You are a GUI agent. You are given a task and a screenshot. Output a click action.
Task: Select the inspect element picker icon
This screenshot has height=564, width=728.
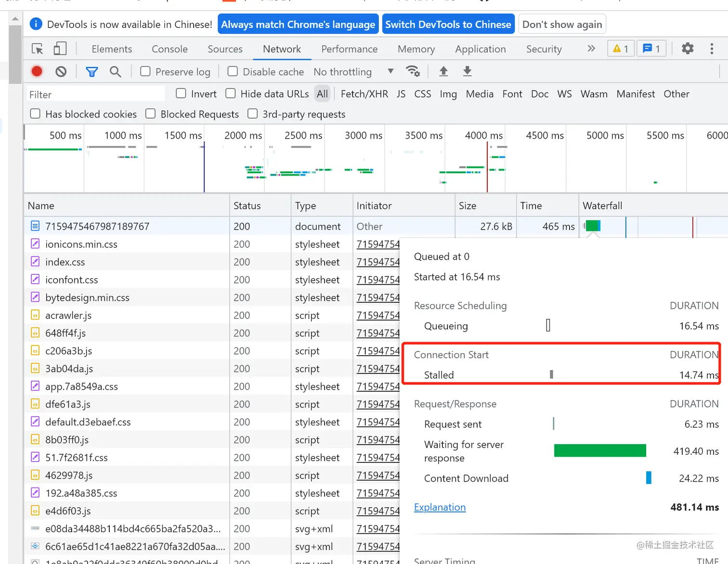pyautogui.click(x=38, y=49)
